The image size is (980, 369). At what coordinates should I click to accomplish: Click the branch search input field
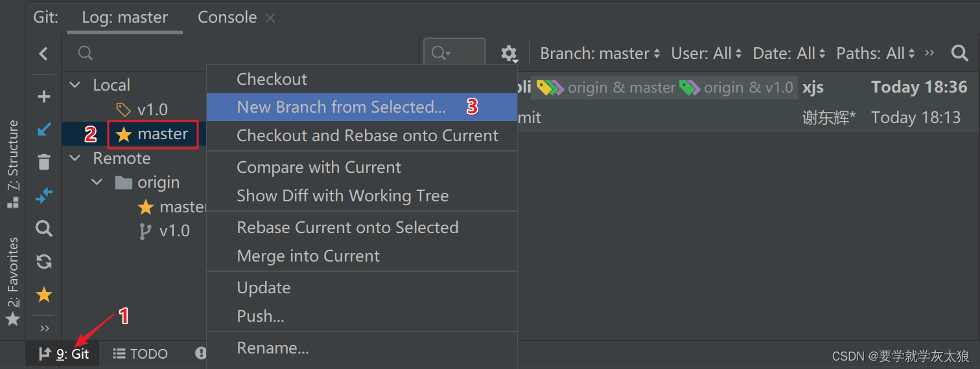pos(241,53)
